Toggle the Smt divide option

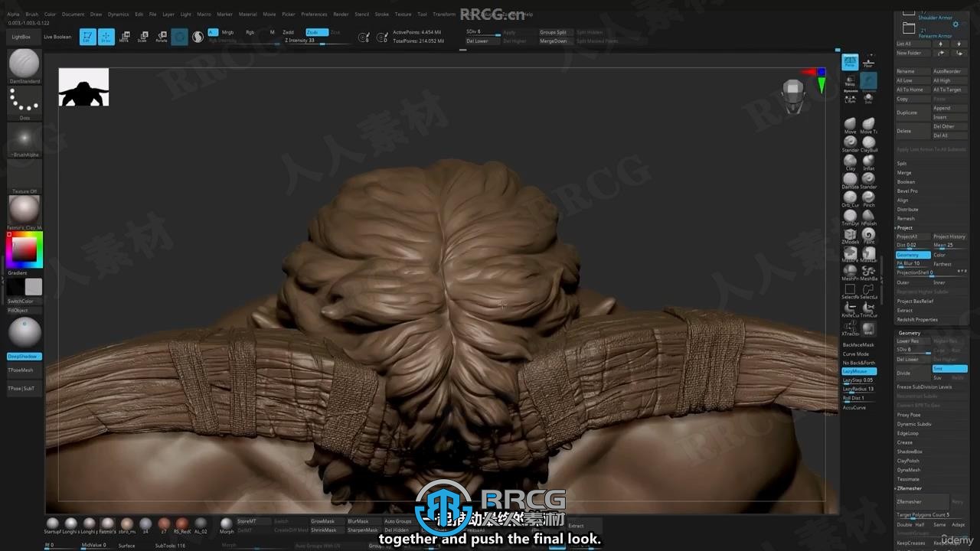click(949, 369)
